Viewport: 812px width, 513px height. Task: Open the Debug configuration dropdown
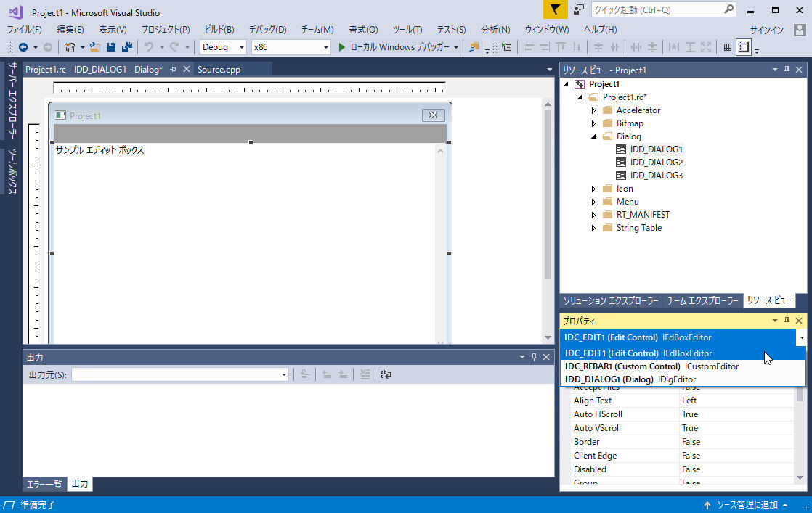241,47
